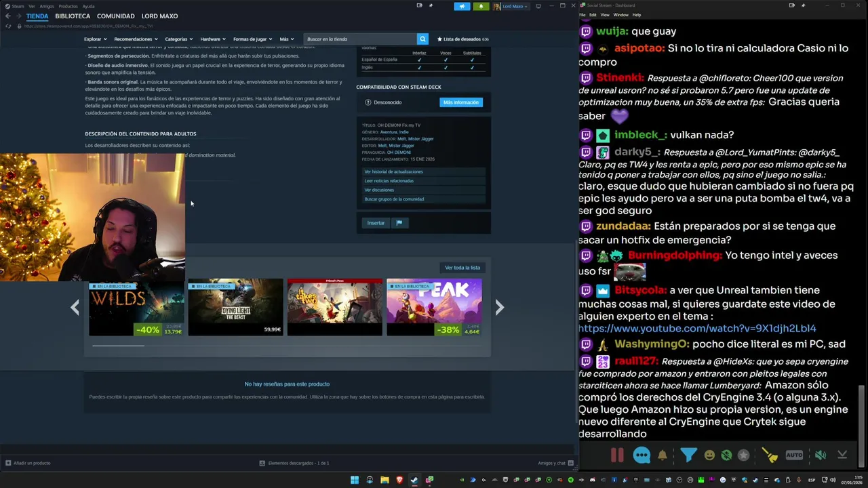Click the blue funnel filter icon
Screen dimensions: 868x488
click(688, 455)
